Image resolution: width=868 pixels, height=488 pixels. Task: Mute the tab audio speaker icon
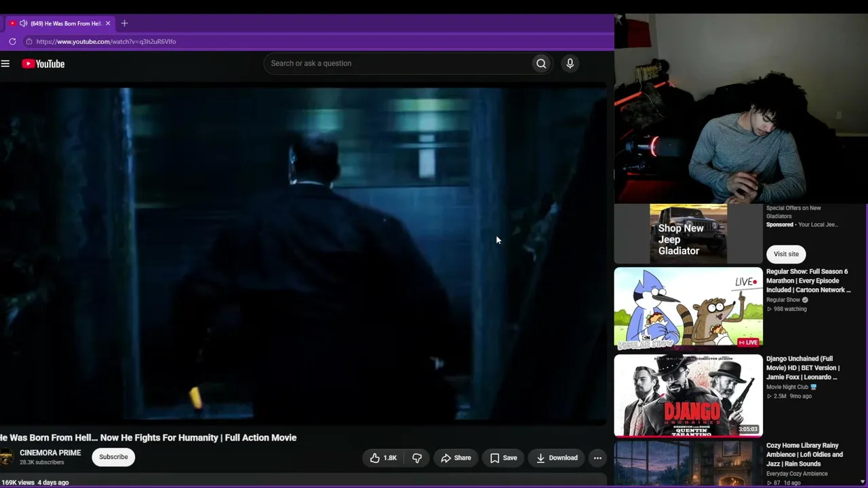[23, 23]
